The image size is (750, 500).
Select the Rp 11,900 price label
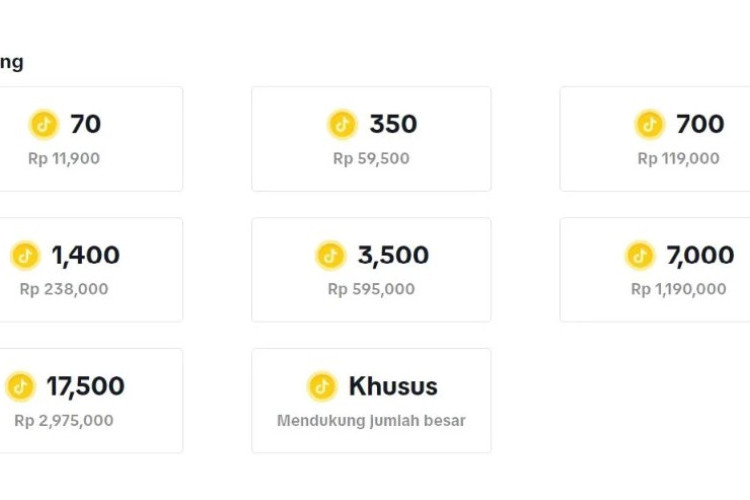[64, 158]
